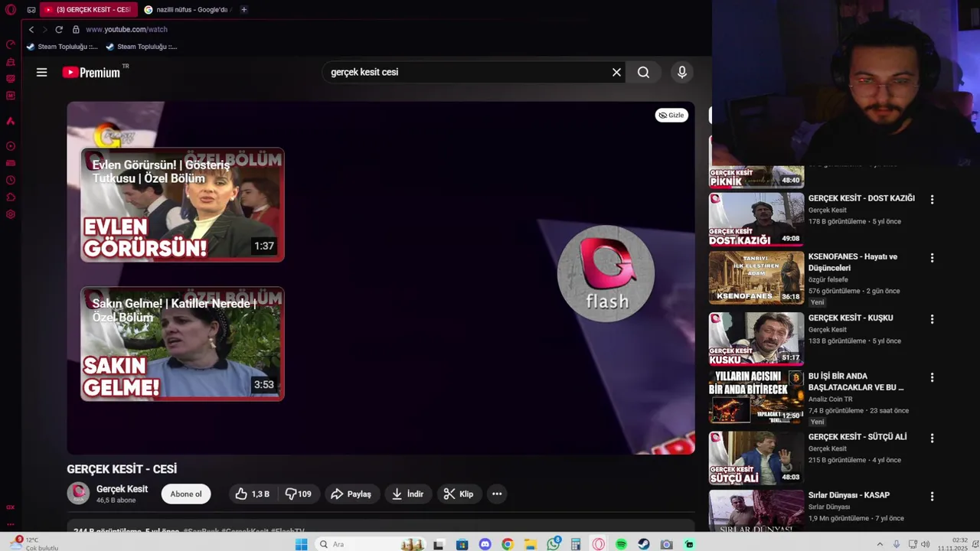
Task: Open the KSENOFANES video thumbnail
Action: [x=756, y=278]
